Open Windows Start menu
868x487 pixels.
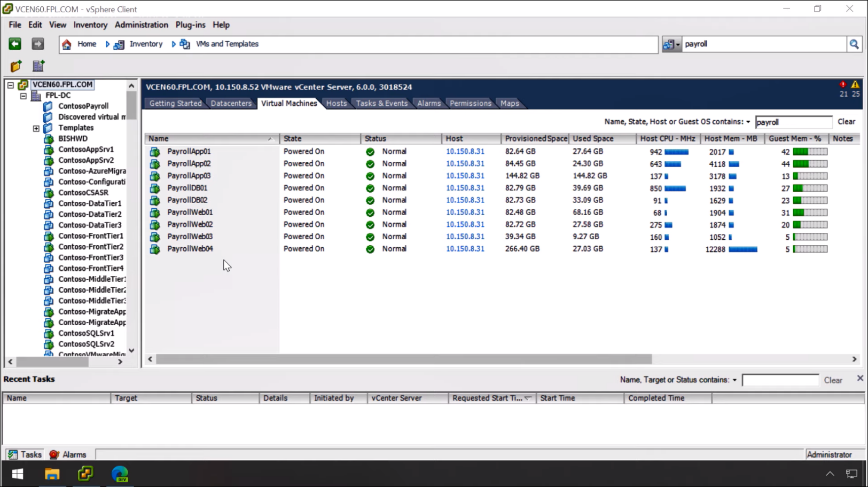pyautogui.click(x=18, y=474)
